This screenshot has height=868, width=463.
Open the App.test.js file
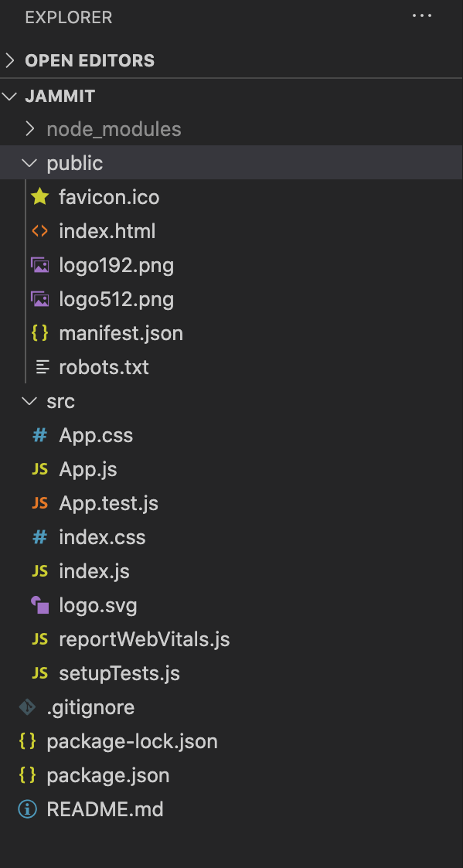[108, 503]
